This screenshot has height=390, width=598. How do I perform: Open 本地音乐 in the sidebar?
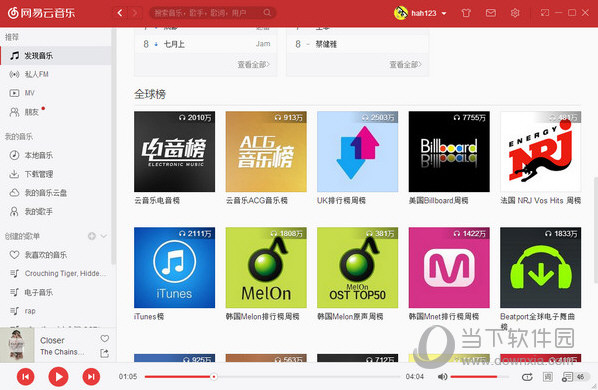click(56, 155)
